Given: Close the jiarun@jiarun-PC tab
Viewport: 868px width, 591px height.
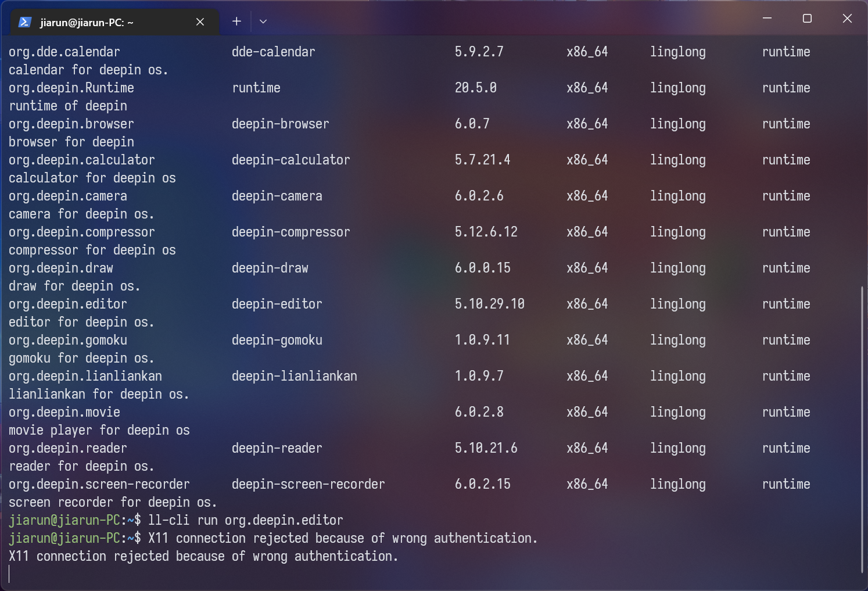Looking at the screenshot, I should pos(200,22).
